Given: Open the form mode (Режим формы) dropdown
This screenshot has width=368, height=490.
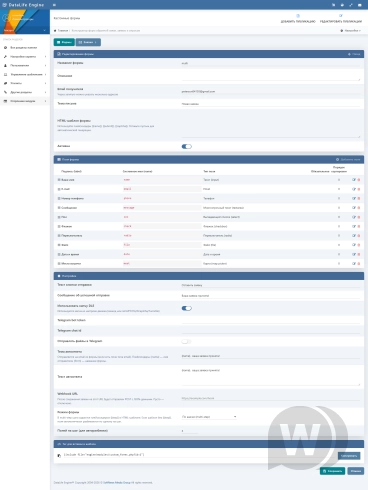Looking at the screenshot, I should point(209,417).
